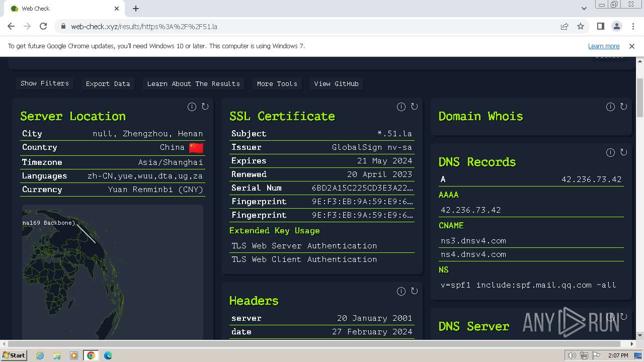
Task: Open info for Domain Whois card
Action: pyautogui.click(x=610, y=107)
